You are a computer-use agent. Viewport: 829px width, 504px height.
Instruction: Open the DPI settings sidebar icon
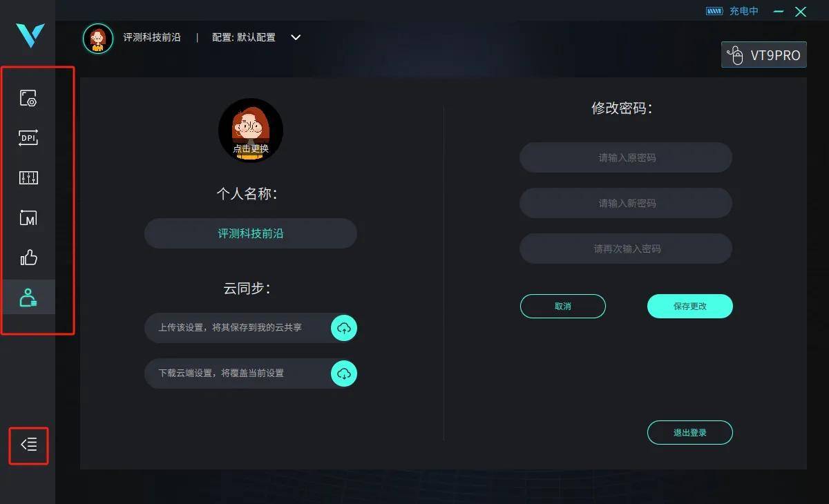coord(28,138)
